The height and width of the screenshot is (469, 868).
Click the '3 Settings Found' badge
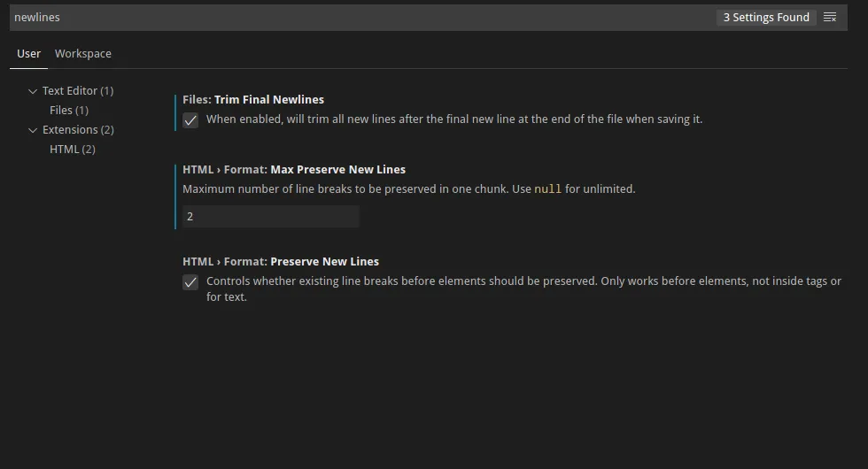coord(766,18)
